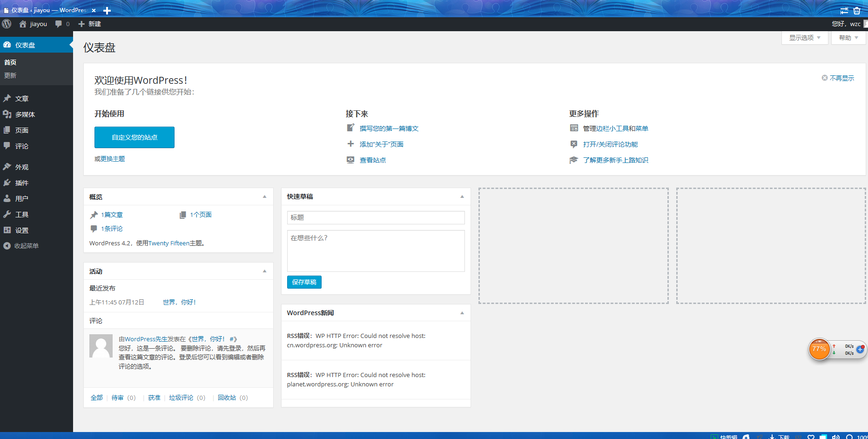Click the 在想些什么？ content box
The width and height of the screenshot is (868, 439).
coord(376,251)
